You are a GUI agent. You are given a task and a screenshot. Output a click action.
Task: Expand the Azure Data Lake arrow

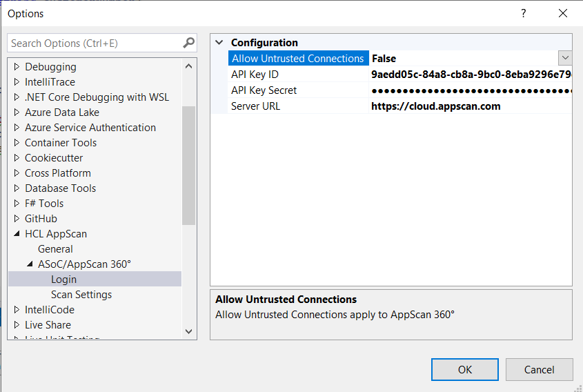(17, 112)
